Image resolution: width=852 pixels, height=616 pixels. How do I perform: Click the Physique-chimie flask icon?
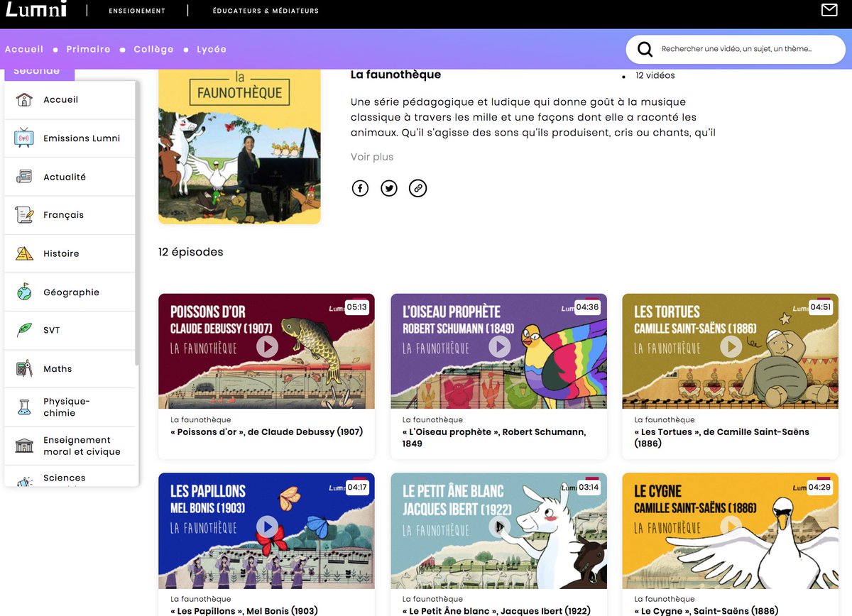(24, 407)
